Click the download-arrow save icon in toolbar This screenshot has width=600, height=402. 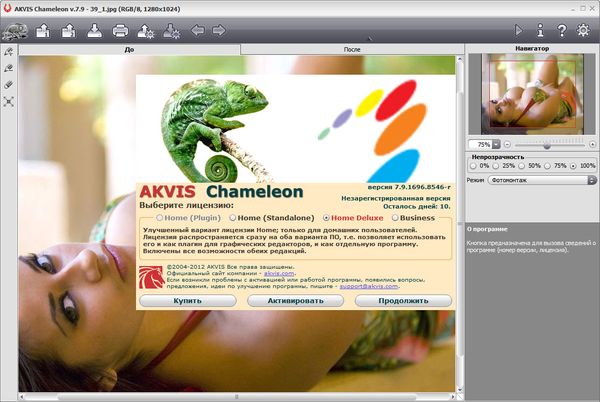[94, 30]
